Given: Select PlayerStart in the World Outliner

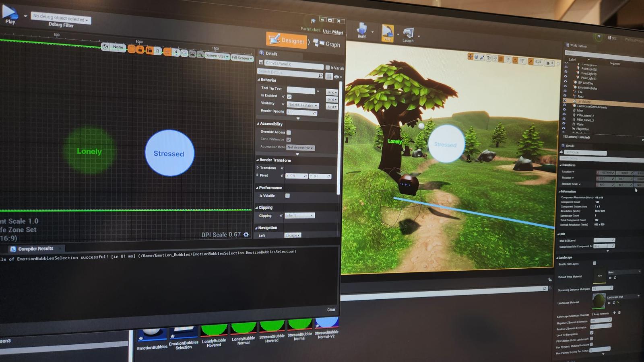Looking at the screenshot, I should [x=583, y=129].
